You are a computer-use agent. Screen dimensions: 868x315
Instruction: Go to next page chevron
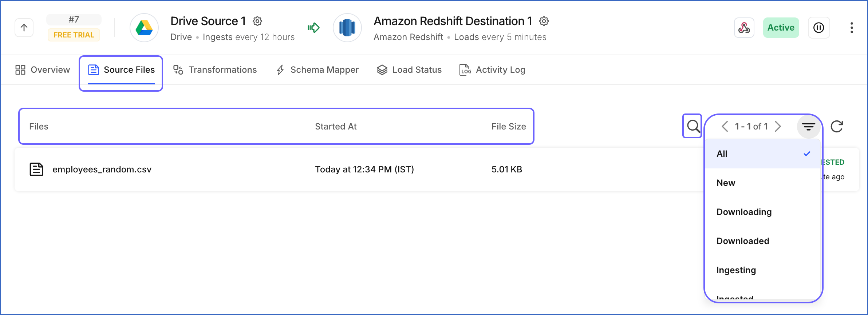tap(778, 126)
